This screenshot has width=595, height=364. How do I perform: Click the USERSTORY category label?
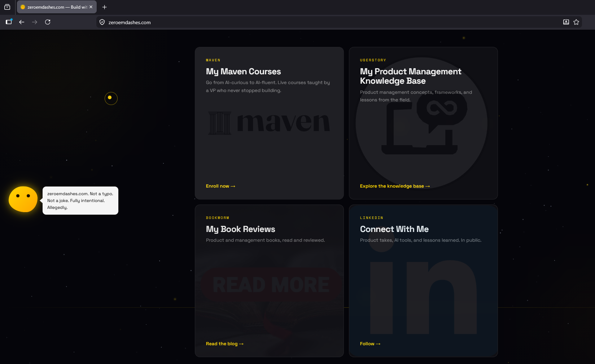373,60
